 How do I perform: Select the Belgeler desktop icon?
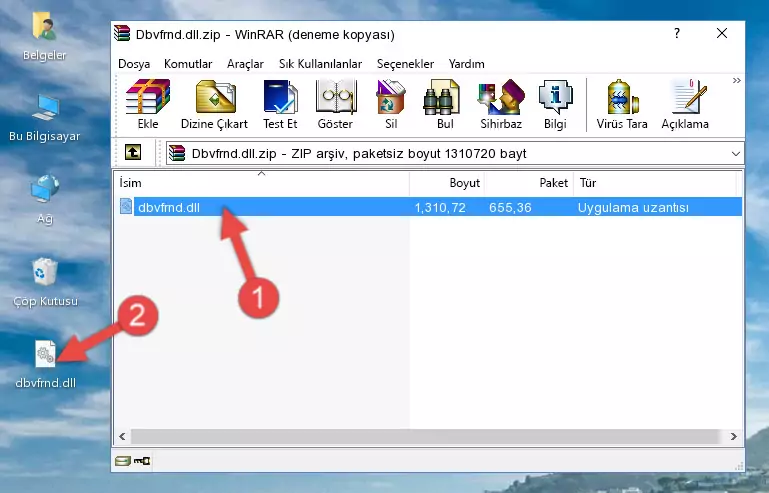pos(45,37)
